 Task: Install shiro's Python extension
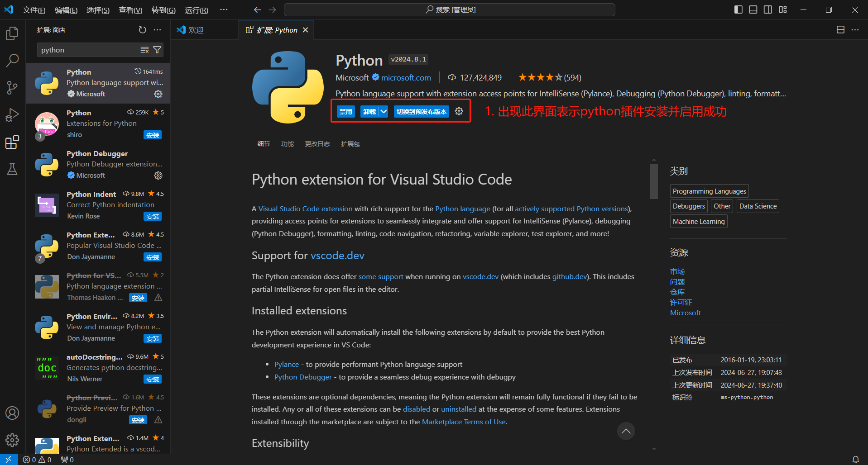point(153,135)
